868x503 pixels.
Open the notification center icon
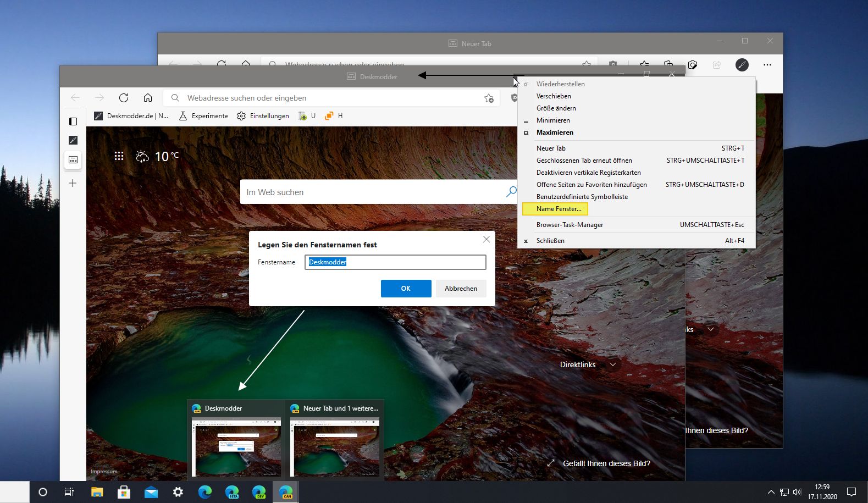click(852, 492)
